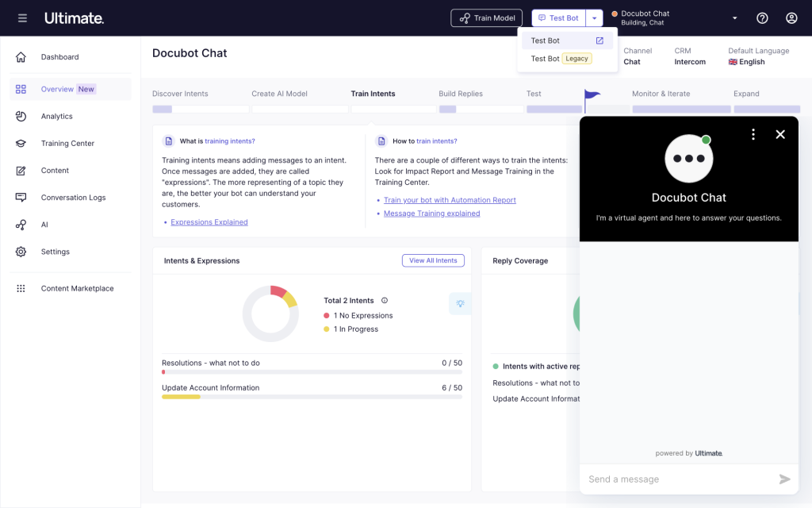Image resolution: width=812 pixels, height=508 pixels.
Task: Select the Test Bot dropdown menu entry
Action: 568,40
